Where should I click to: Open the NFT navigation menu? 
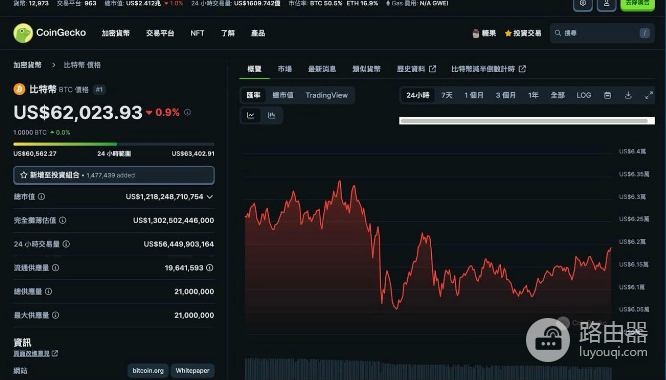click(197, 33)
